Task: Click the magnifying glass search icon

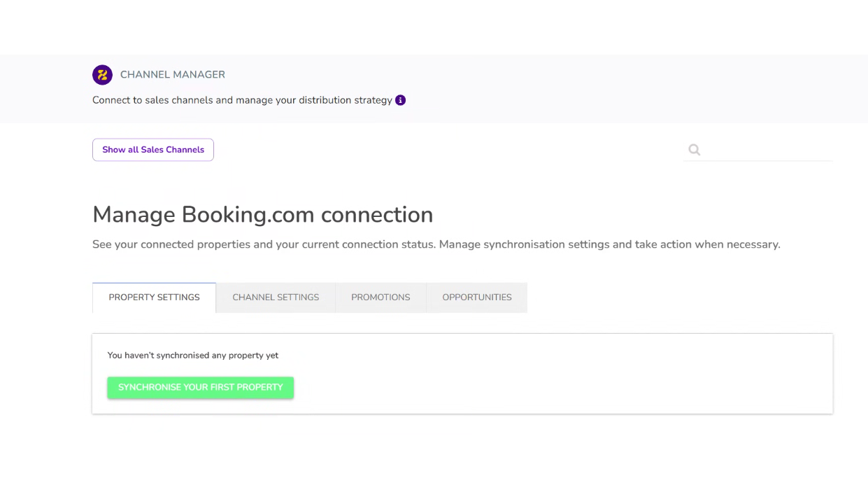Action: (x=694, y=150)
